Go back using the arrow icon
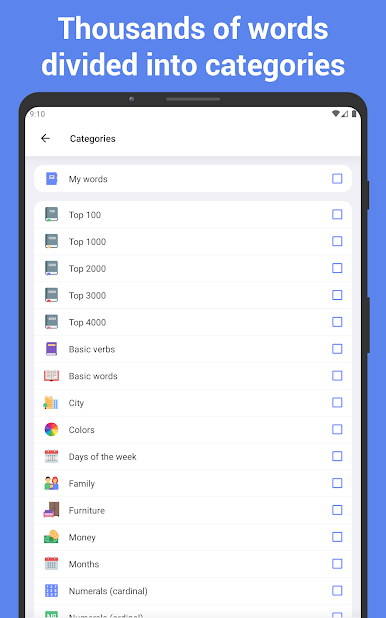 pyautogui.click(x=45, y=138)
